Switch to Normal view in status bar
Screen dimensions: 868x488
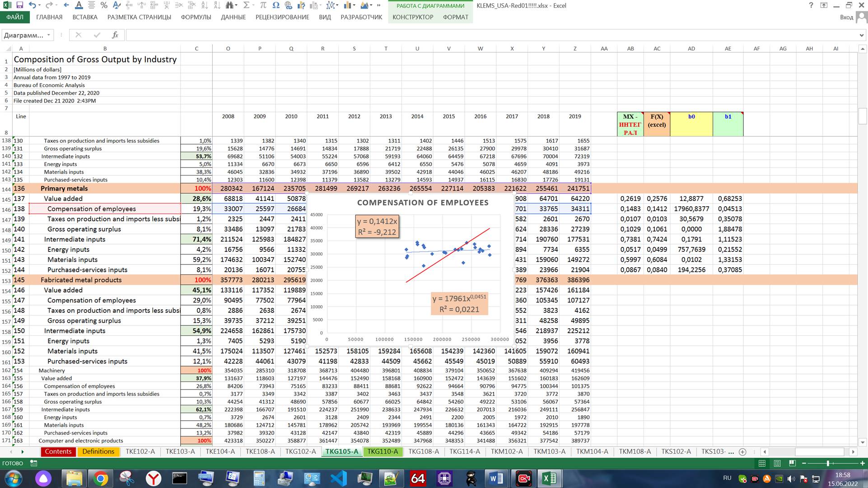coord(762,463)
